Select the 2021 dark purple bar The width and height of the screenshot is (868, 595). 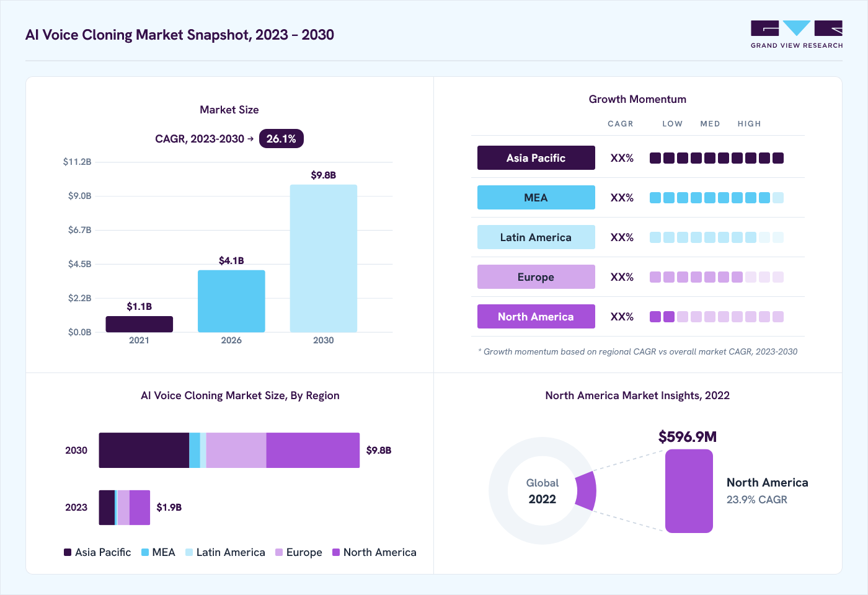tap(139, 324)
